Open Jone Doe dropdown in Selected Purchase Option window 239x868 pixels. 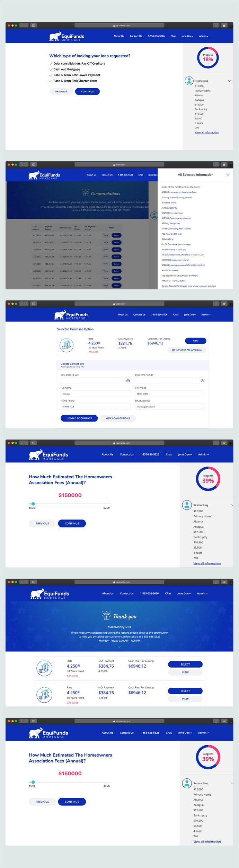190,315
